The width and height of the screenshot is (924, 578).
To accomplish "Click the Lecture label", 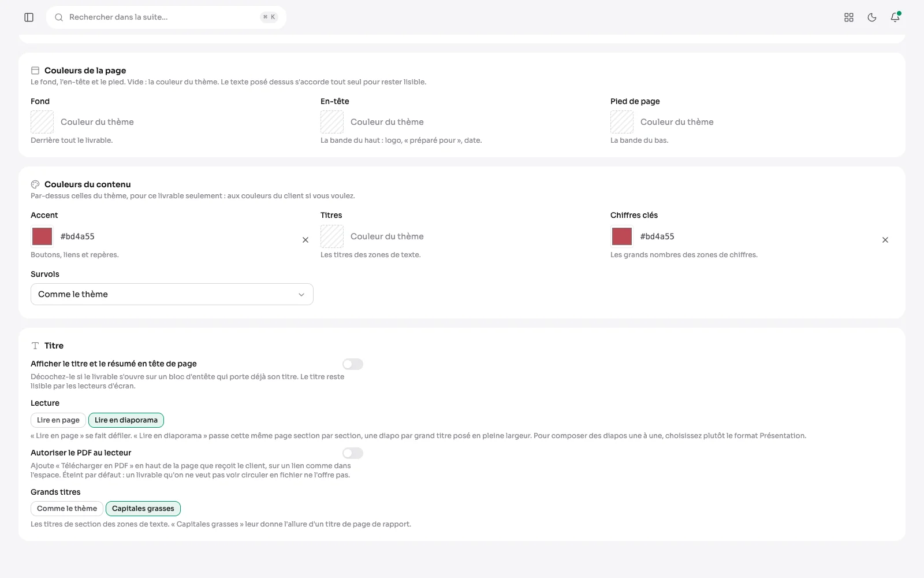I will [45, 403].
